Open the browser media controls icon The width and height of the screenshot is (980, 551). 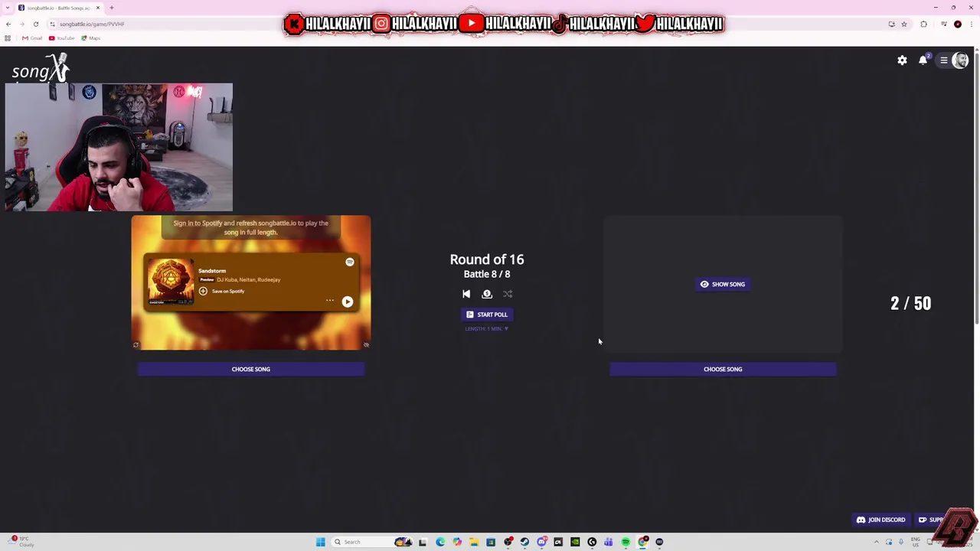pyautogui.click(x=944, y=24)
